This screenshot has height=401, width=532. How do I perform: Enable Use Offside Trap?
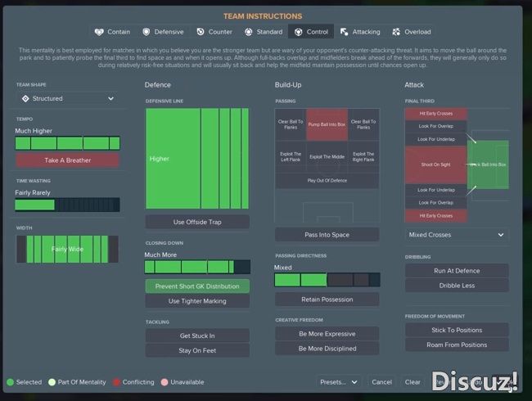(197, 222)
